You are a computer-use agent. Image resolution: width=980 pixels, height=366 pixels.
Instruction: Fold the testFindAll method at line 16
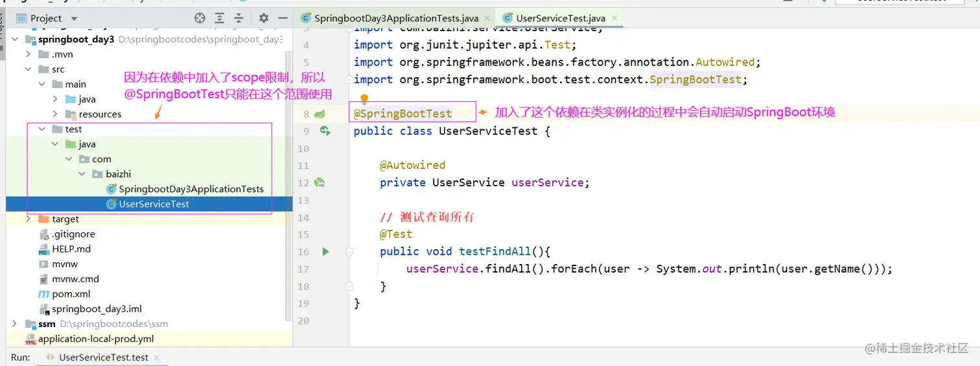(x=349, y=251)
